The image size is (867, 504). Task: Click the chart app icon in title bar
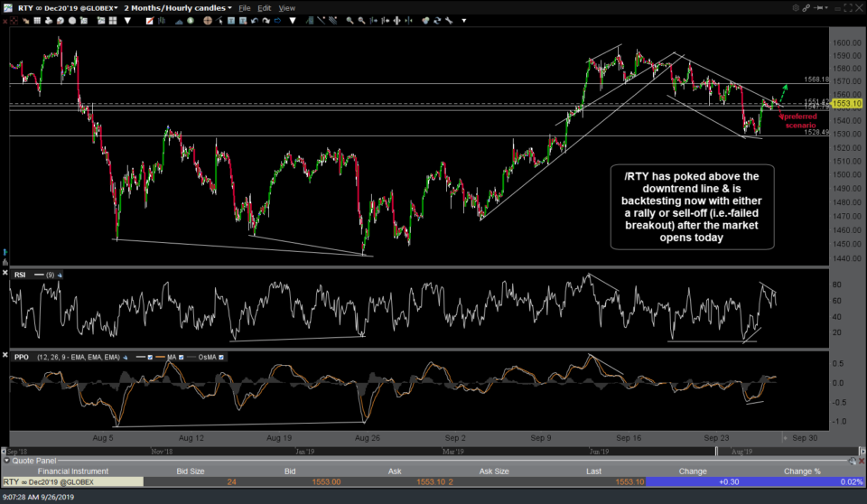7,7
